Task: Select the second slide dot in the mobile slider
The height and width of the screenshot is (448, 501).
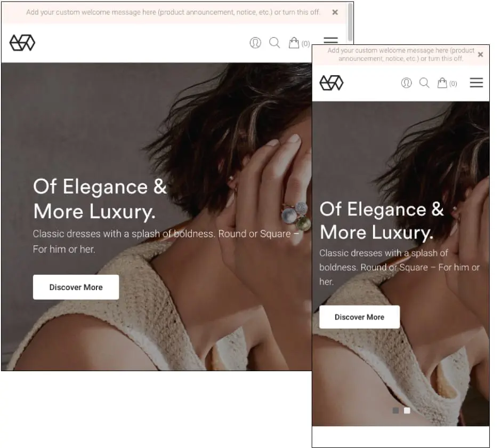Action: (407, 411)
